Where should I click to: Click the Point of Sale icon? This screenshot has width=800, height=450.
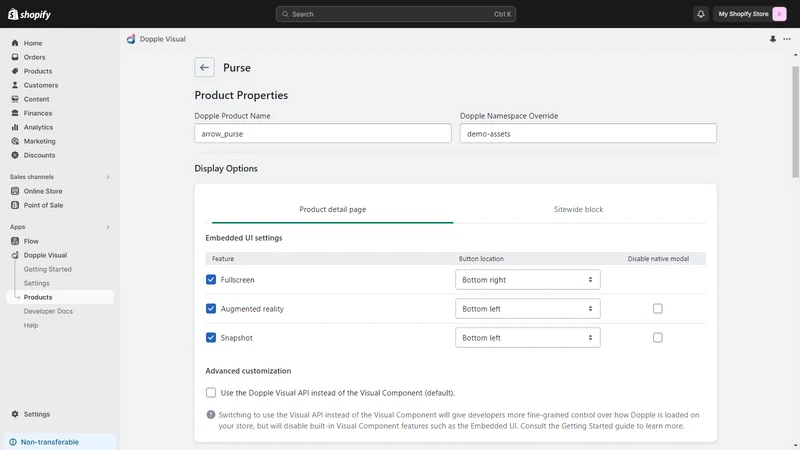[15, 205]
